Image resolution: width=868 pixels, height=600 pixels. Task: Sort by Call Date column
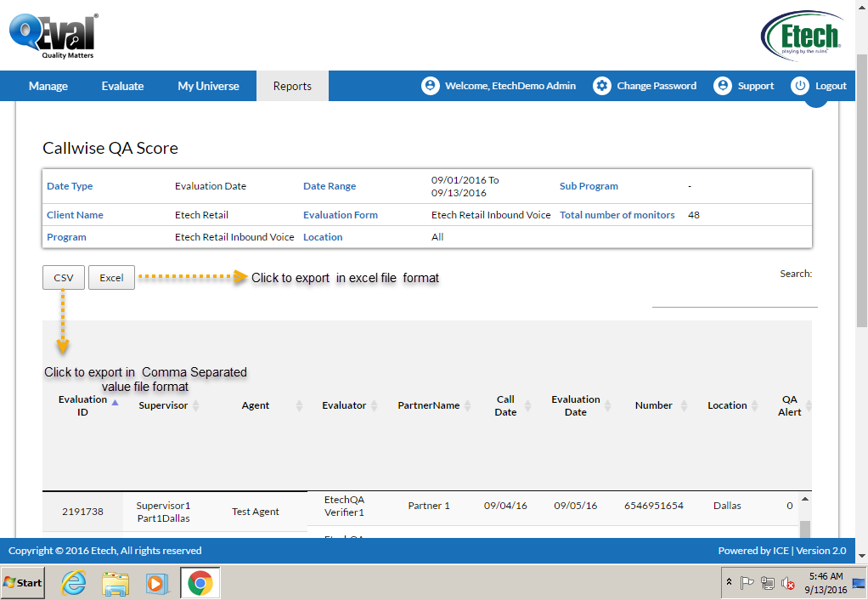point(505,405)
